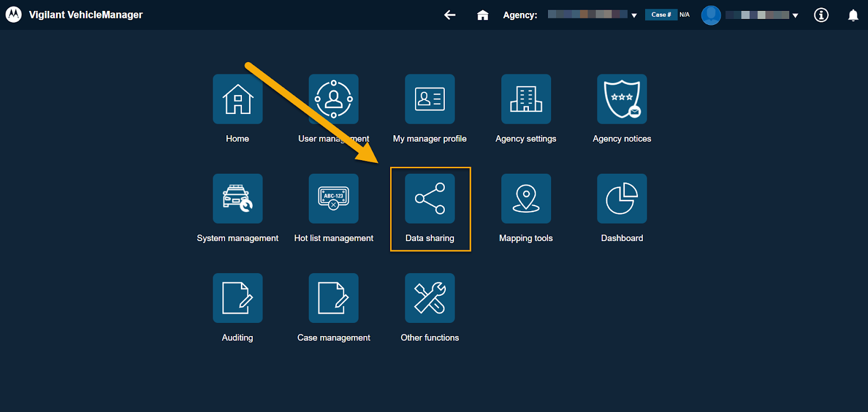
Task: Click the Data sharing label
Action: click(x=430, y=238)
